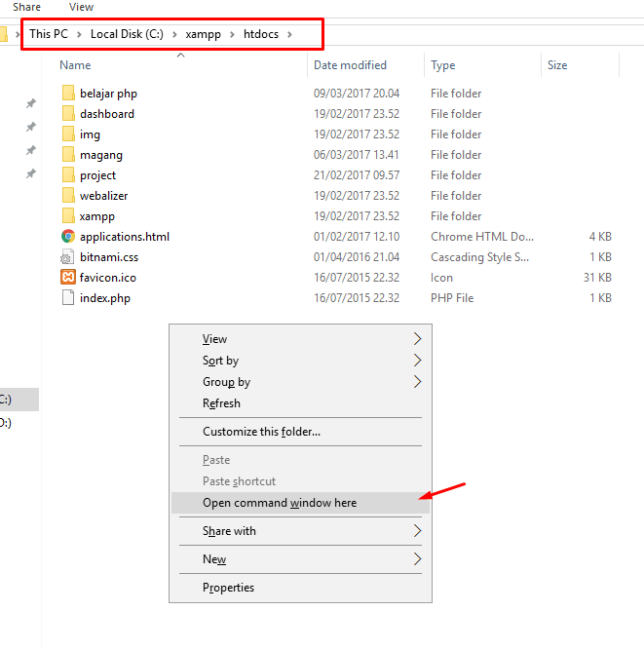
Task: Sort by the Size column header
Action: [x=557, y=65]
